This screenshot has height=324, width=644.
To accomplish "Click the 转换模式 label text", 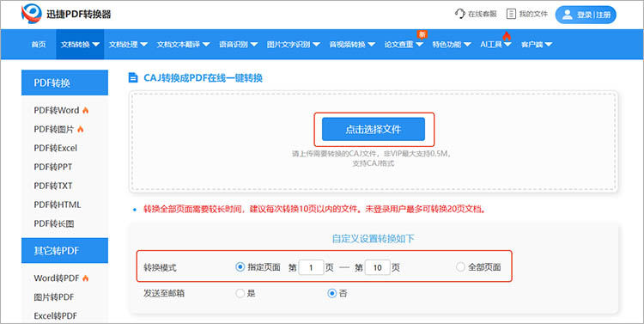I will (160, 267).
